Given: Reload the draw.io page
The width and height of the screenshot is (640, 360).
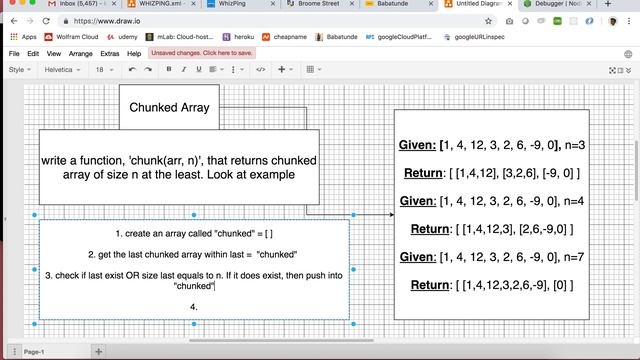Looking at the screenshot, I should point(46,21).
